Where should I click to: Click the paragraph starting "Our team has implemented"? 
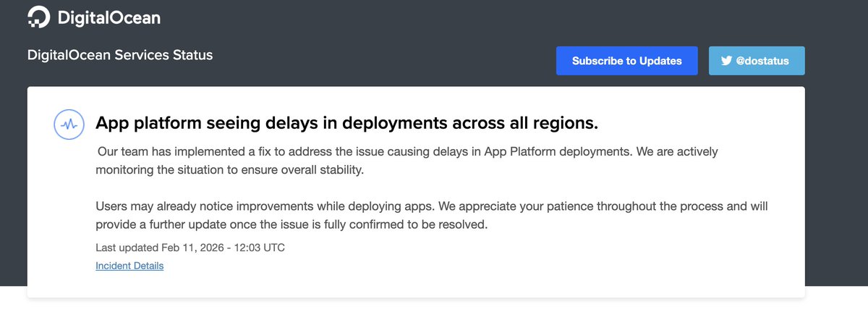pyautogui.click(x=407, y=161)
